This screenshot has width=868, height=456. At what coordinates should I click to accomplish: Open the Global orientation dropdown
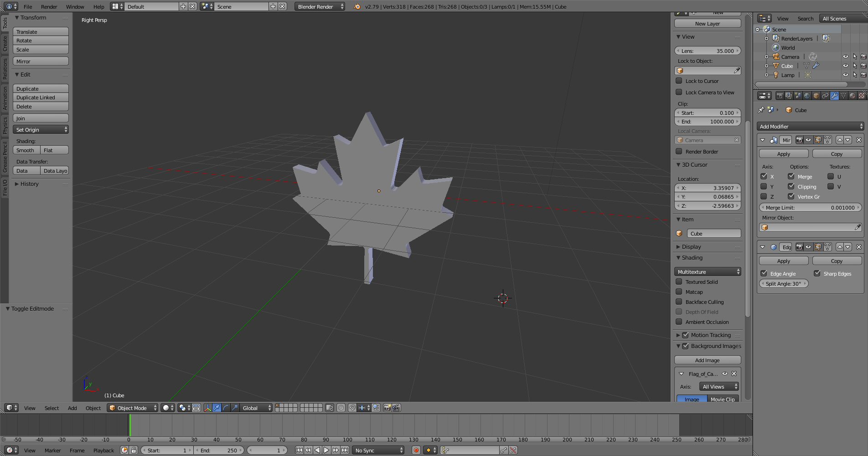[x=256, y=408]
